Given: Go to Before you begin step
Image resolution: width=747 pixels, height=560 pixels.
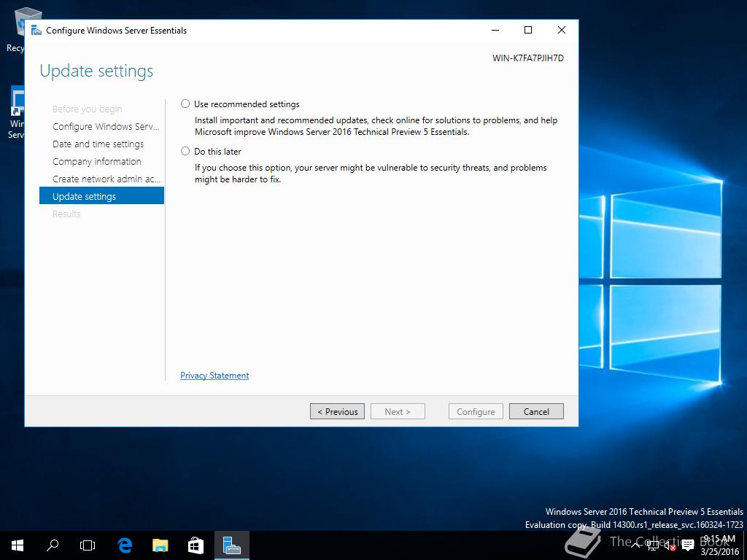Looking at the screenshot, I should coord(88,109).
